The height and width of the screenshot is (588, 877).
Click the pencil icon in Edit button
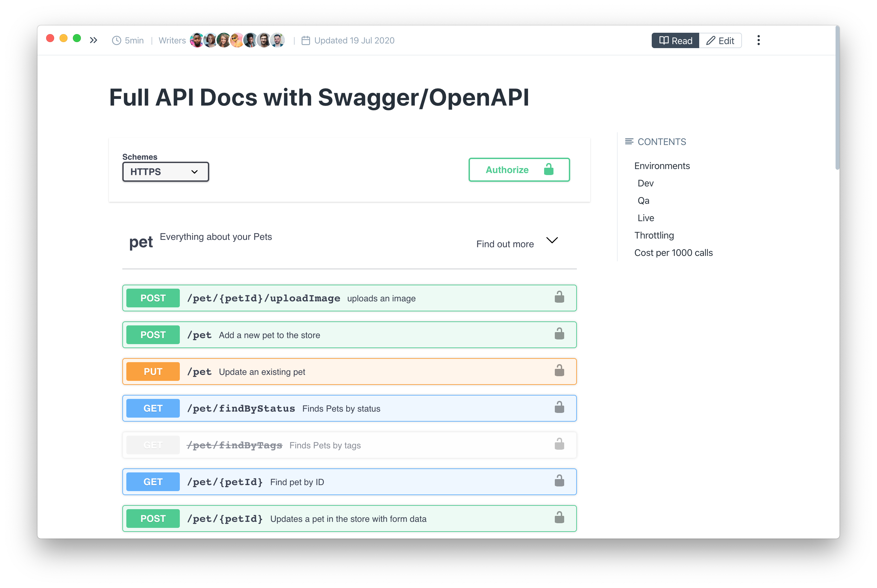(711, 40)
